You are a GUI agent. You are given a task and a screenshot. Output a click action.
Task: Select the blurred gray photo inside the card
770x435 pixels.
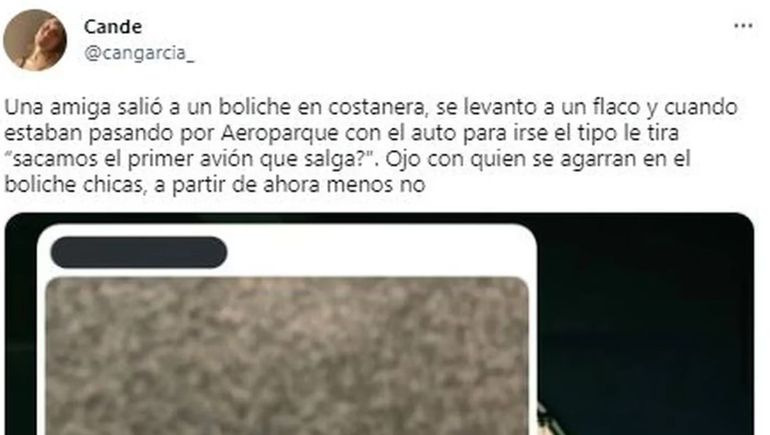(287, 356)
